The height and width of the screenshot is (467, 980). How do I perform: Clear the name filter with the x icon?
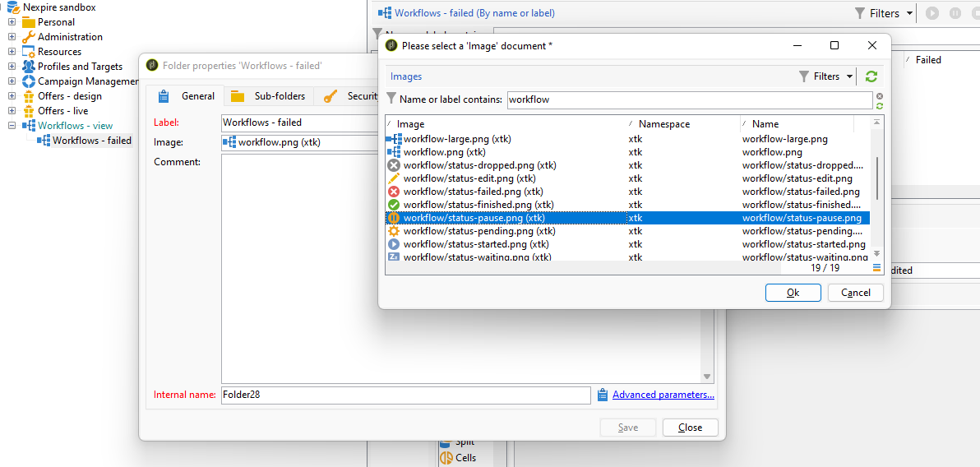(x=880, y=96)
